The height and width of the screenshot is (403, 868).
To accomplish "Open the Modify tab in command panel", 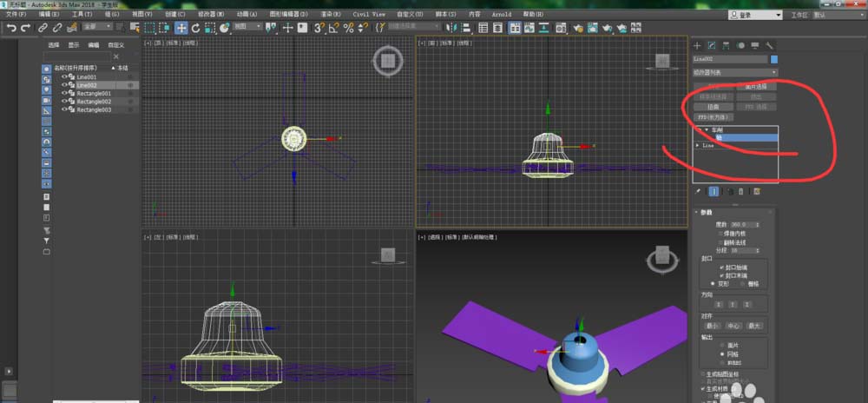I will click(x=711, y=45).
